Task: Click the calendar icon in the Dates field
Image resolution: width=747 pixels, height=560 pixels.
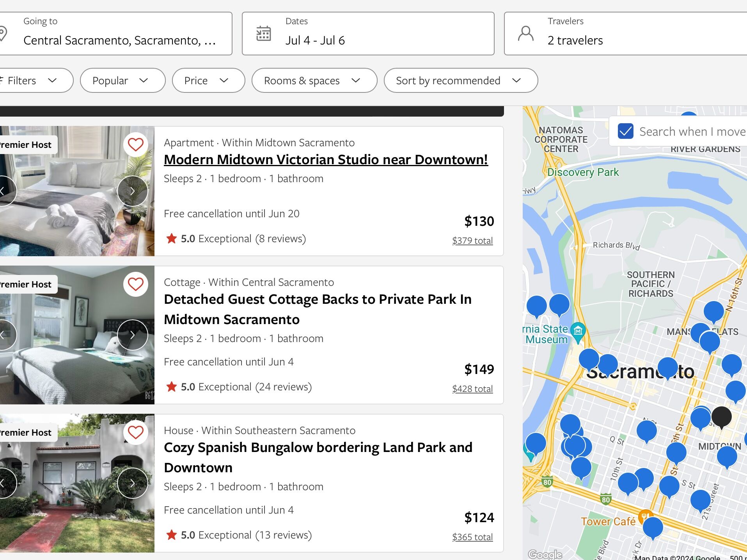Action: click(264, 34)
